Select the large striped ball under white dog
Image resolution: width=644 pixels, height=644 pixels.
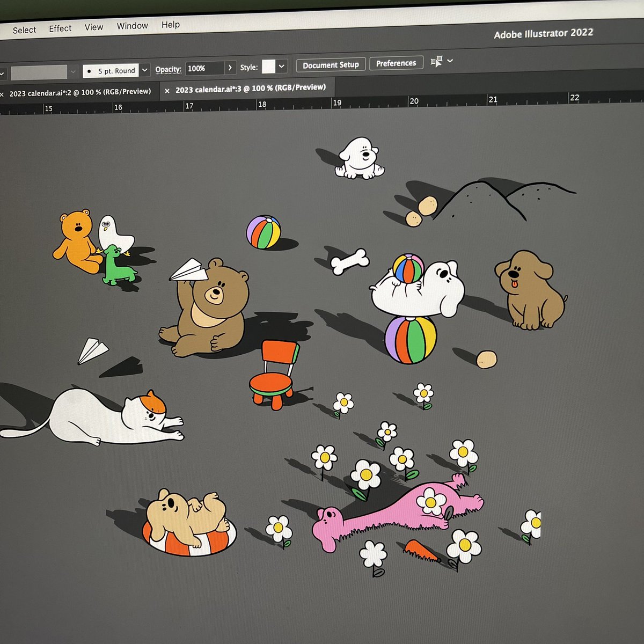[411, 340]
